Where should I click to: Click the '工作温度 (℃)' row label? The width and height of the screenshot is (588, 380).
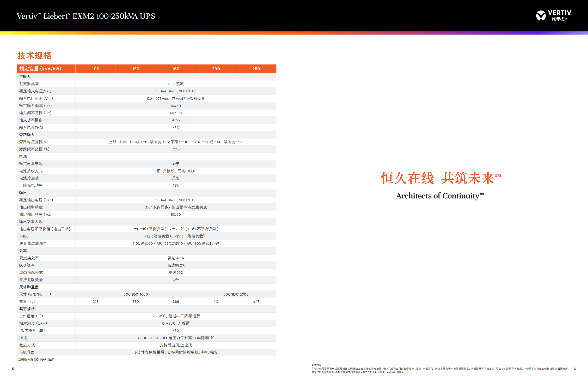(x=31, y=316)
